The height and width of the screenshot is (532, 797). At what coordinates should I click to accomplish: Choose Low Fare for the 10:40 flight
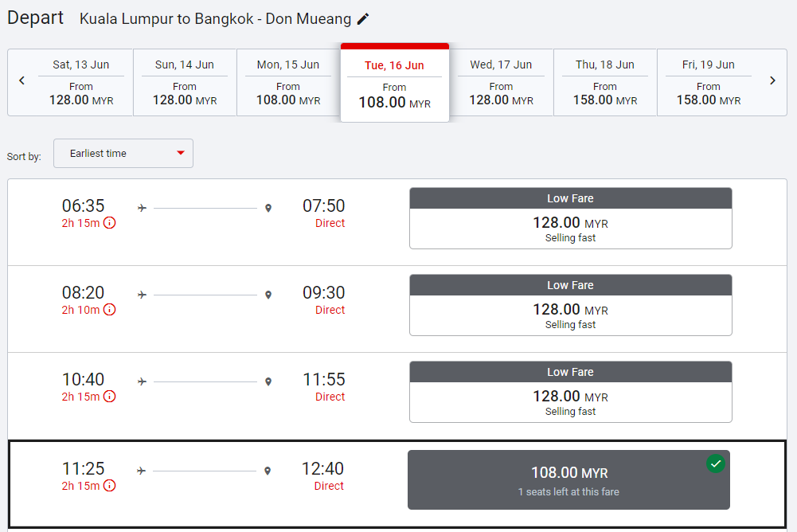click(570, 392)
